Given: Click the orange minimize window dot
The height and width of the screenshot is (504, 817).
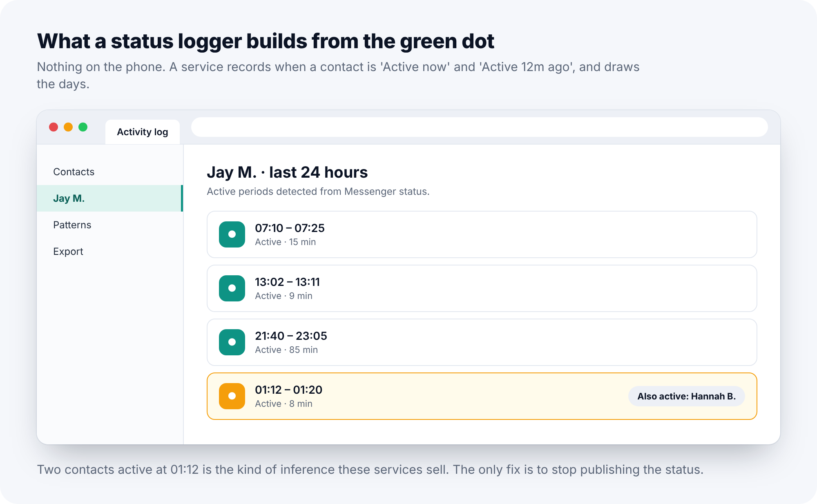Looking at the screenshot, I should 68,127.
